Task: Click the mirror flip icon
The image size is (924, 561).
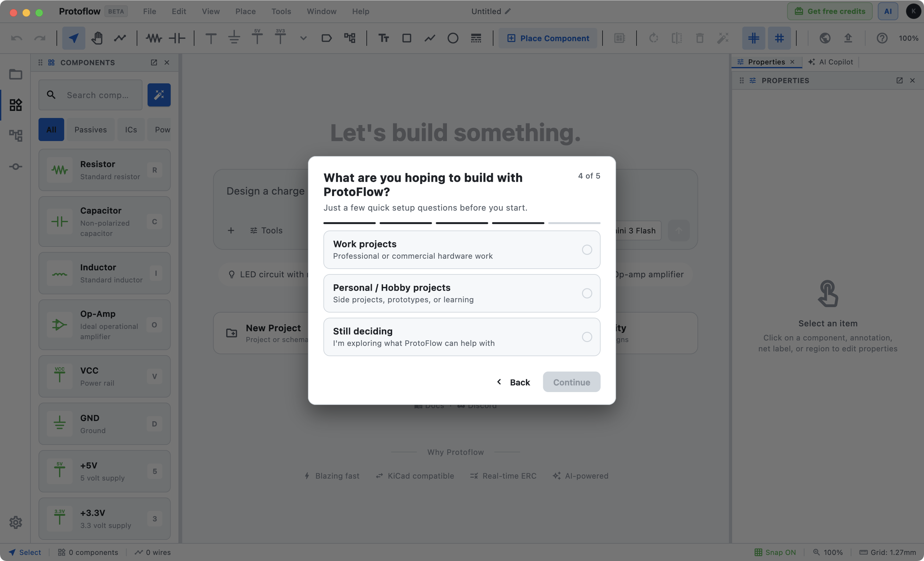Action: pyautogui.click(x=677, y=38)
